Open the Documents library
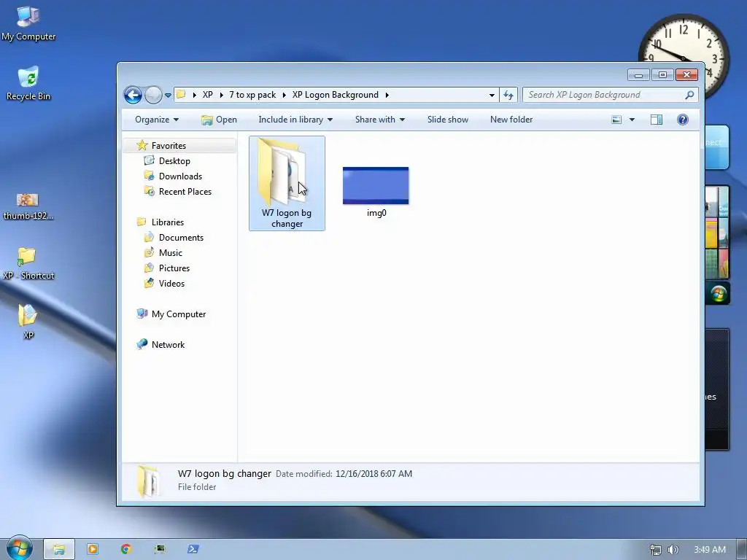 tap(181, 238)
